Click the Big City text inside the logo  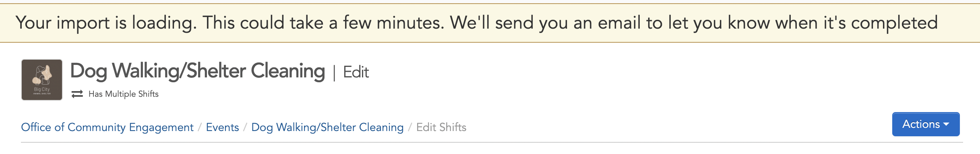(x=42, y=89)
